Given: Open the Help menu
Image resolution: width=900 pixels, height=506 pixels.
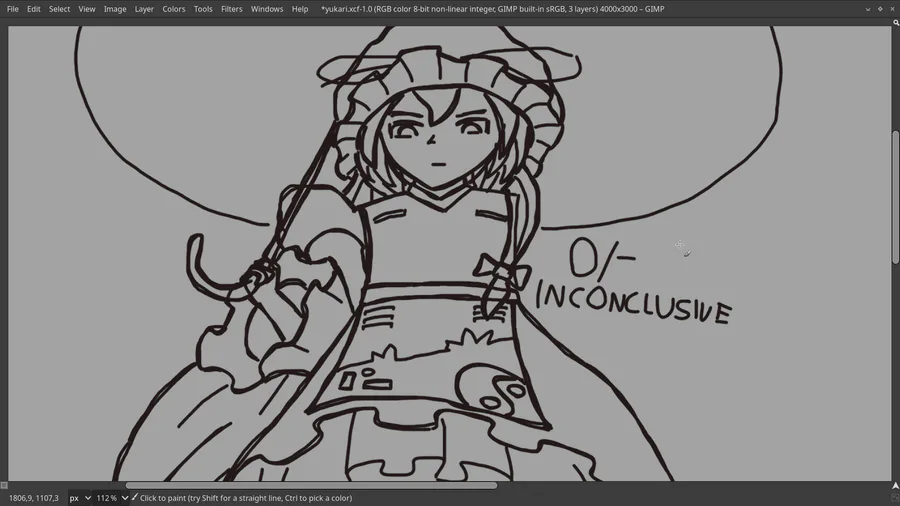Looking at the screenshot, I should (300, 9).
